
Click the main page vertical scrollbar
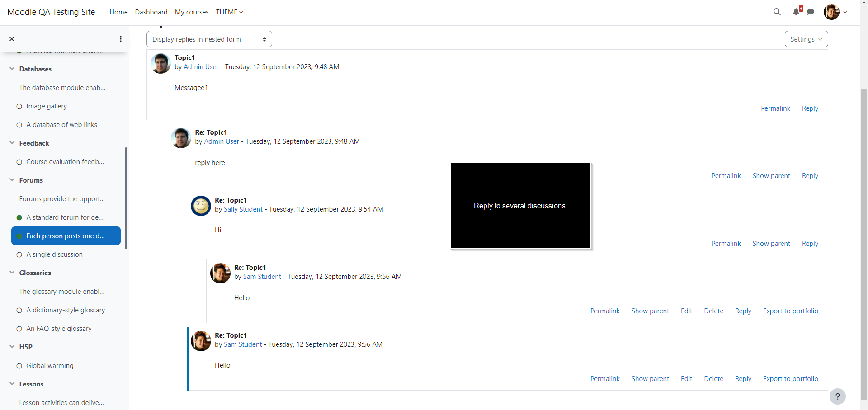click(x=864, y=244)
